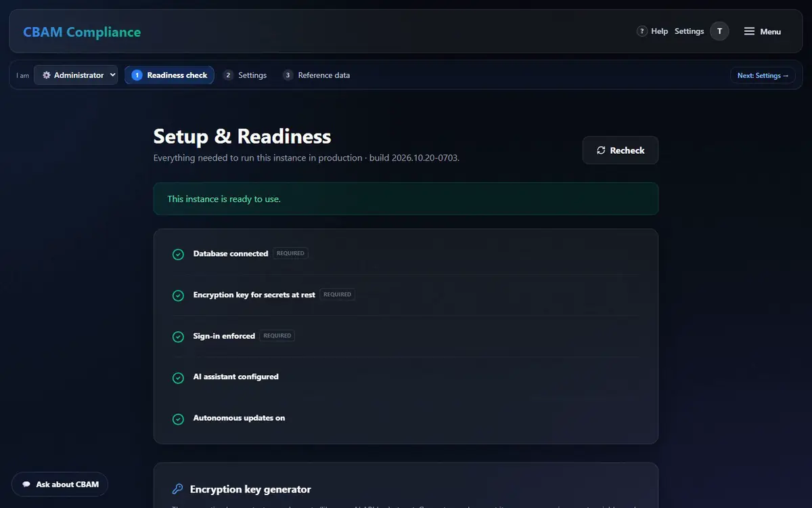Click the Encryption key check mark icon
This screenshot has height=508, width=812.
[178, 295]
